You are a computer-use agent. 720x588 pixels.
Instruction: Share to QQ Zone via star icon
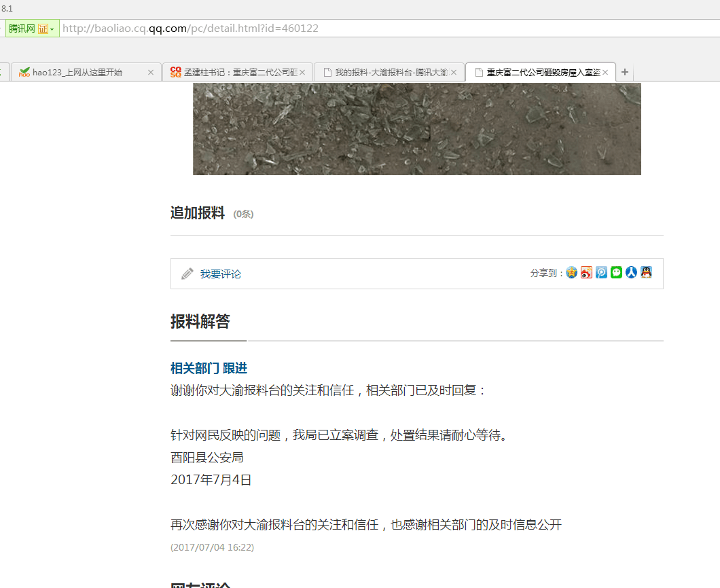pos(572,273)
